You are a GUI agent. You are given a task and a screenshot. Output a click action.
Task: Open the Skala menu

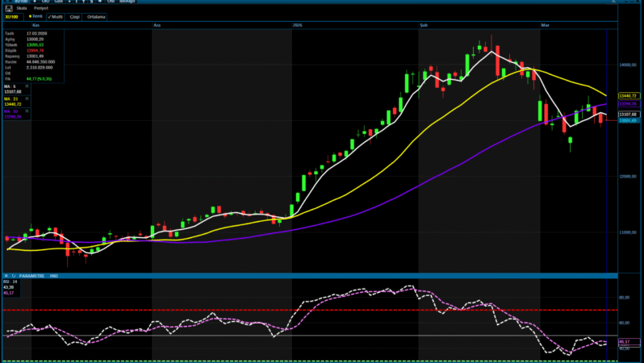22,8
